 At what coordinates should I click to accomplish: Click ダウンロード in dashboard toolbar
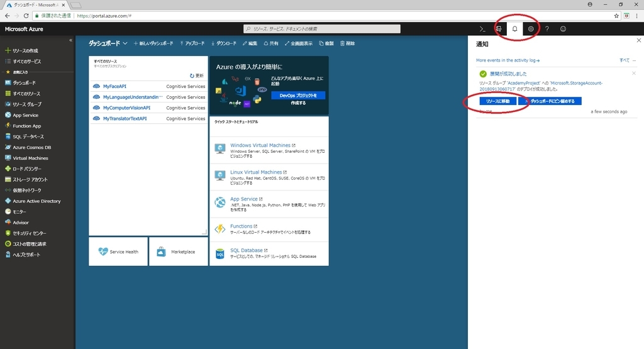(x=224, y=43)
